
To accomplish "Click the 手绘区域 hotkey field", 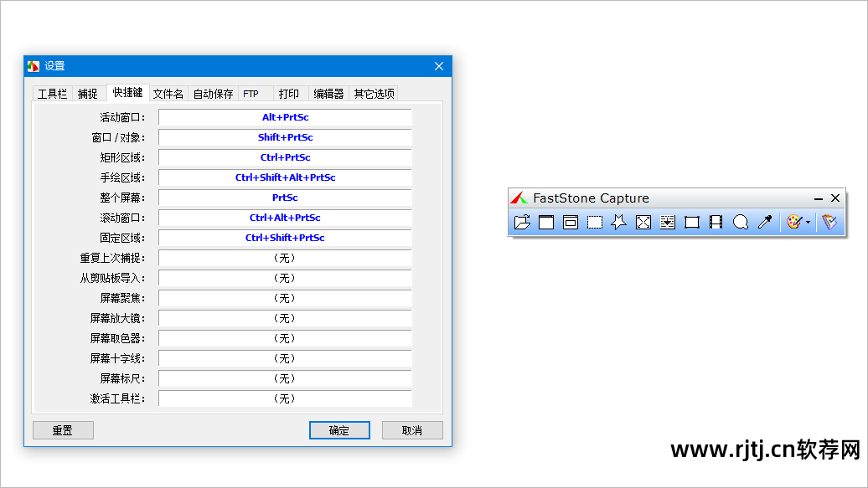I will (x=285, y=177).
